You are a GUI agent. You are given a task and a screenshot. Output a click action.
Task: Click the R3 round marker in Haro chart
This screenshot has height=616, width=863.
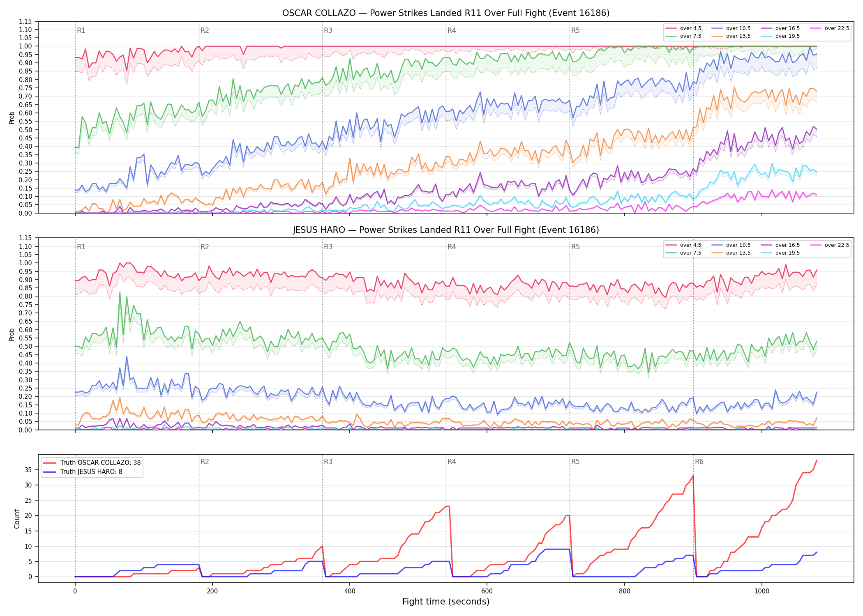(328, 247)
